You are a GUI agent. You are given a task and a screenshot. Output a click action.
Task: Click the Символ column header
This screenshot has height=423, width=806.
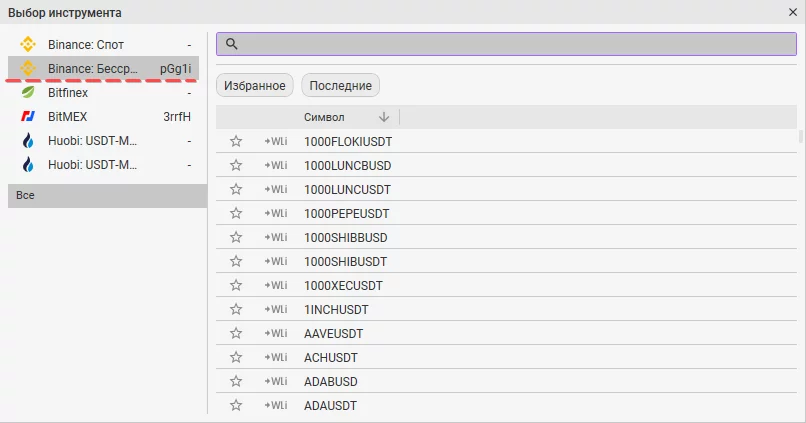click(x=324, y=117)
